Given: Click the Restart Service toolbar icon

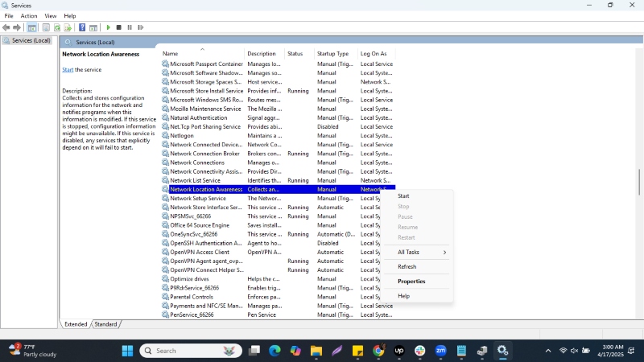Looking at the screenshot, I should pos(140,27).
